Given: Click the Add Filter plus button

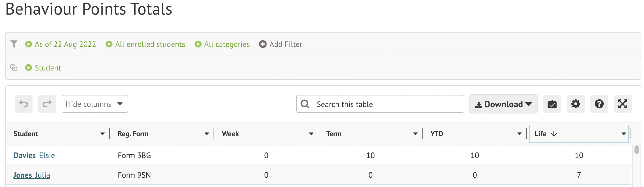Looking at the screenshot, I should coord(281,44).
